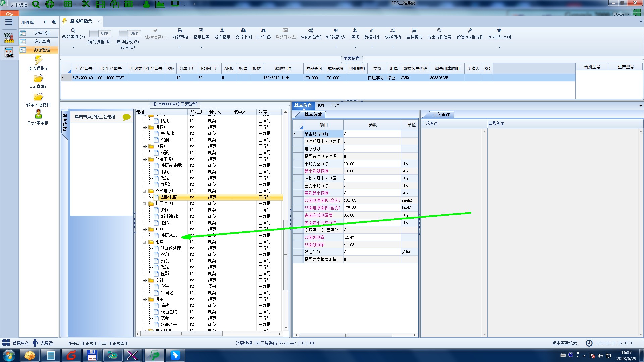This screenshot has width=644, height=362.
Task: Click the green person user icon
Action: point(146,4)
